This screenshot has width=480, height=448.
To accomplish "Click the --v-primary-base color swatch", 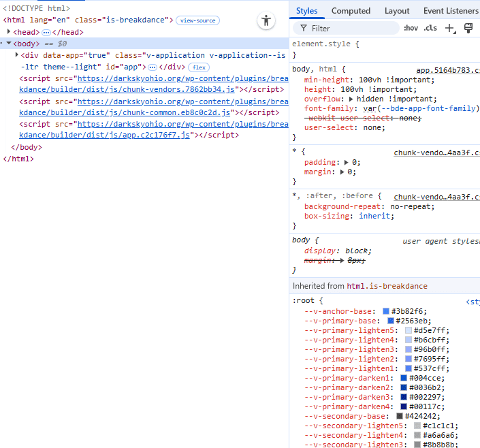I will (391, 321).
